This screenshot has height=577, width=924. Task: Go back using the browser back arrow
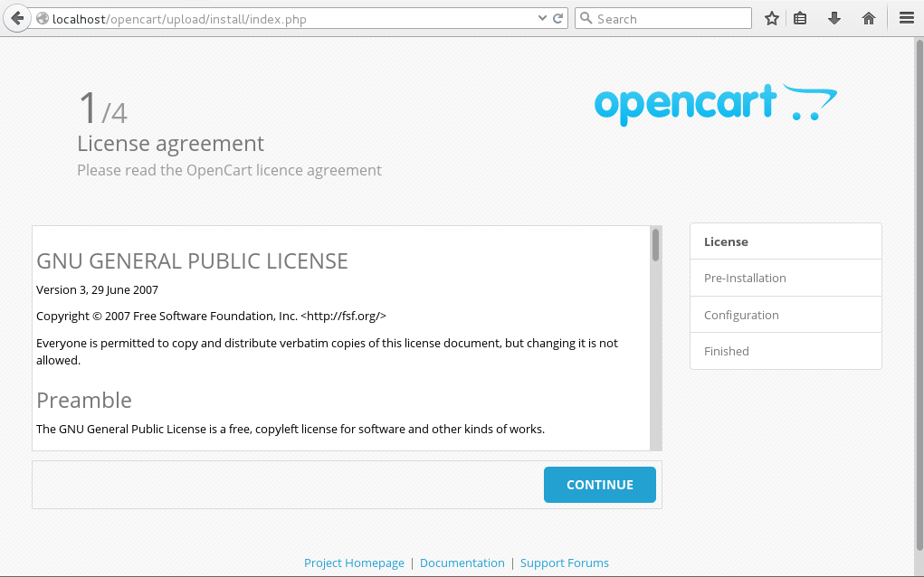[17, 18]
